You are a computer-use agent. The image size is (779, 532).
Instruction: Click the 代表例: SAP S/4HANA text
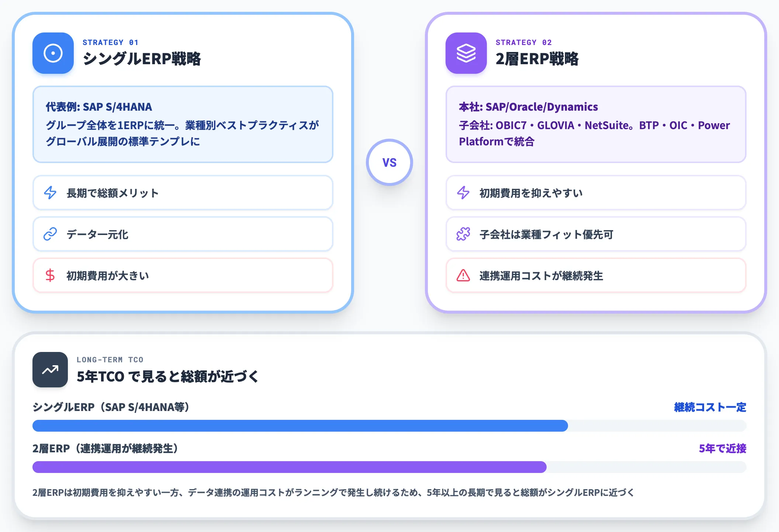click(99, 107)
